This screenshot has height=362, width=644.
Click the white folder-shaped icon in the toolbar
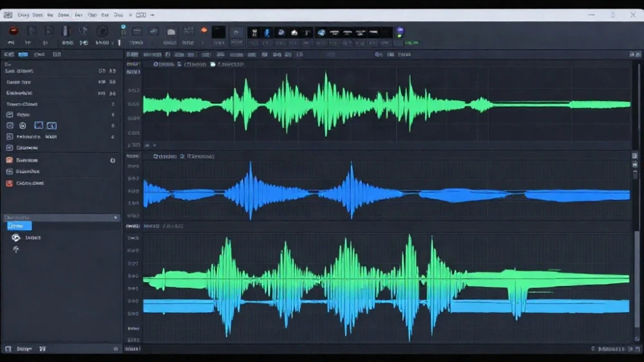coord(171,32)
